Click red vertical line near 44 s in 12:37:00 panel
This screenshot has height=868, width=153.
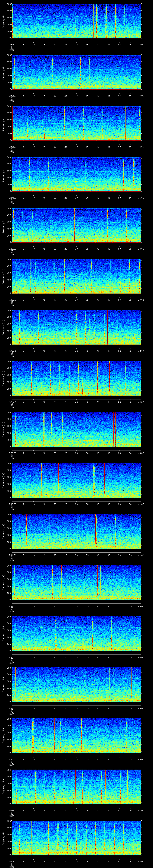108,327
